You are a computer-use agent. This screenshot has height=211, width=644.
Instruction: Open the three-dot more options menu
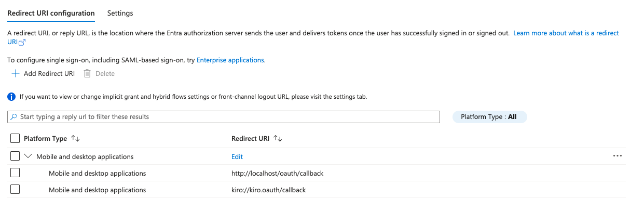(x=617, y=156)
